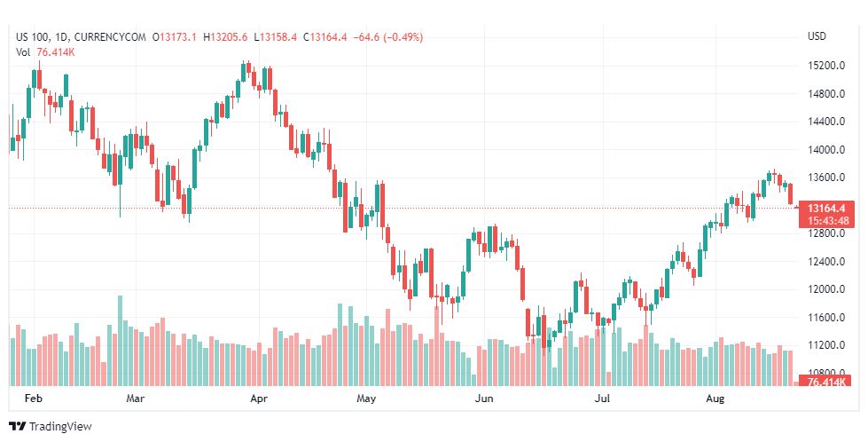Click the TradingView logo icon
The width and height of the screenshot is (868, 442).
pyautogui.click(x=18, y=427)
